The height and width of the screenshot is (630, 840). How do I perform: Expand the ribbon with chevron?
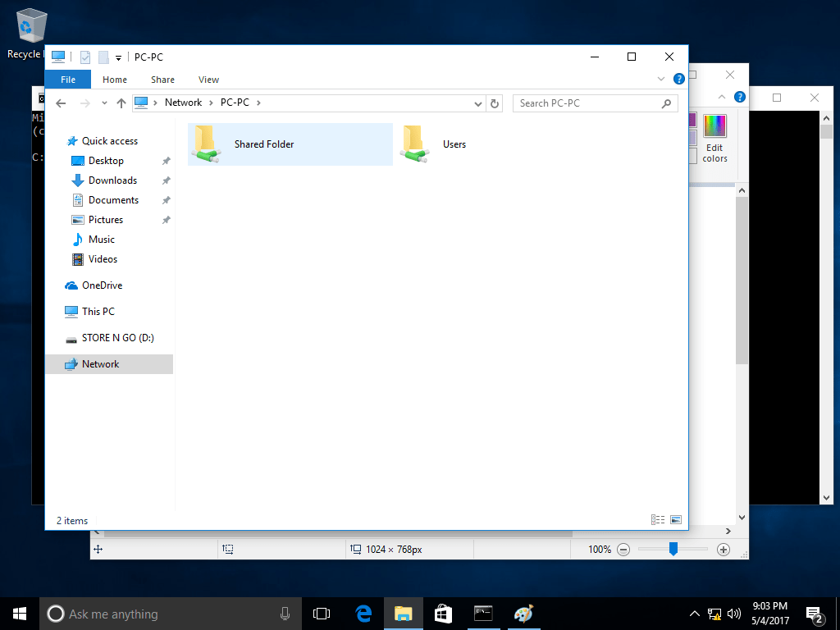[x=661, y=80]
